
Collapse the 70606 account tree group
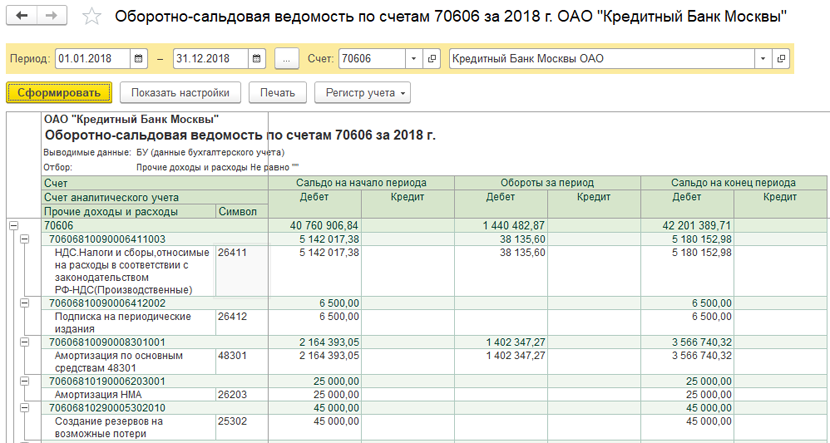coord(14,226)
